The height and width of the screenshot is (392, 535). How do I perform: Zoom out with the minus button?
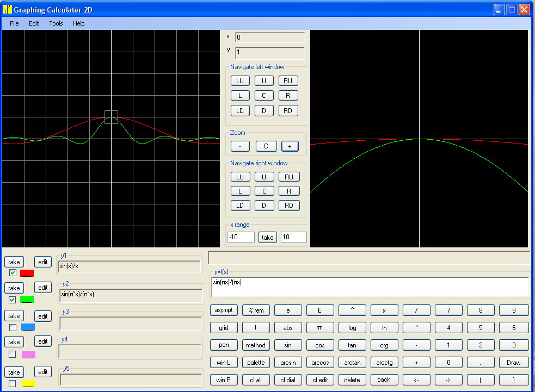[240, 146]
